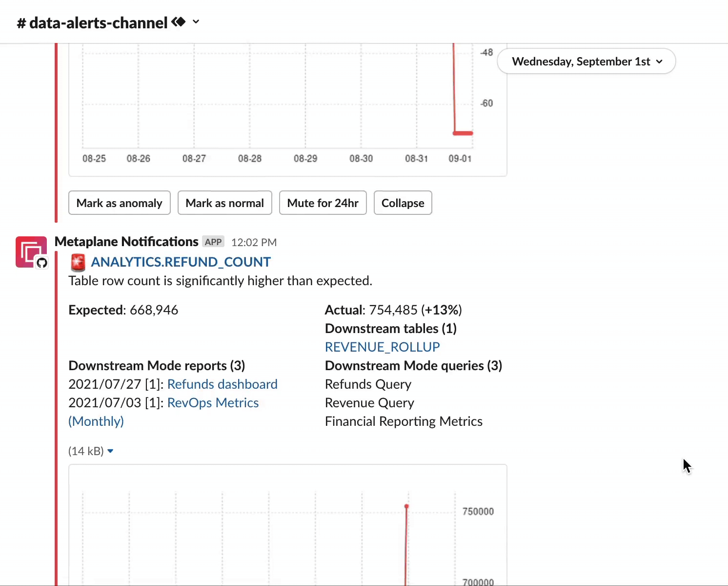Click the Mark as normal button
Viewport: 728px width, 586px height.
click(225, 203)
